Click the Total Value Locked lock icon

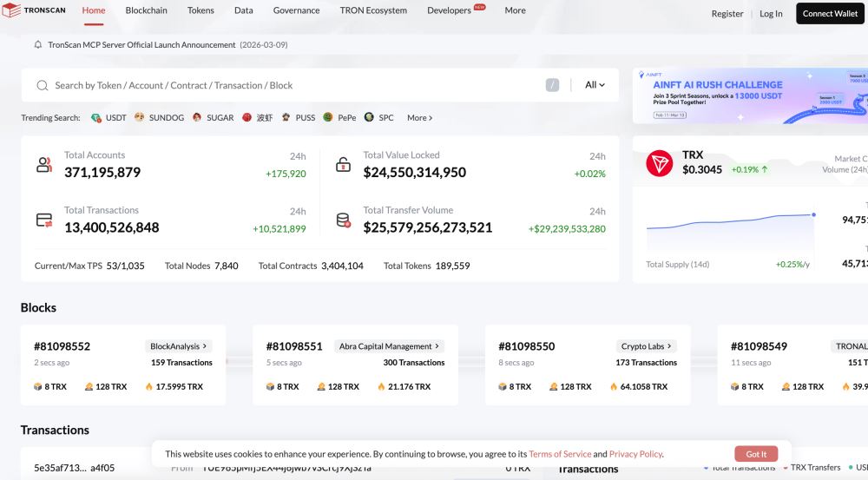(343, 164)
